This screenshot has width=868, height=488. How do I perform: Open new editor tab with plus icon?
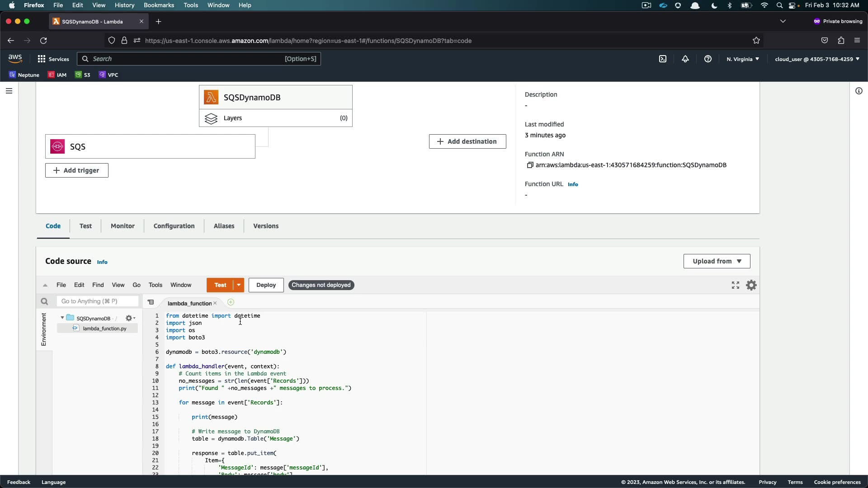(x=231, y=302)
